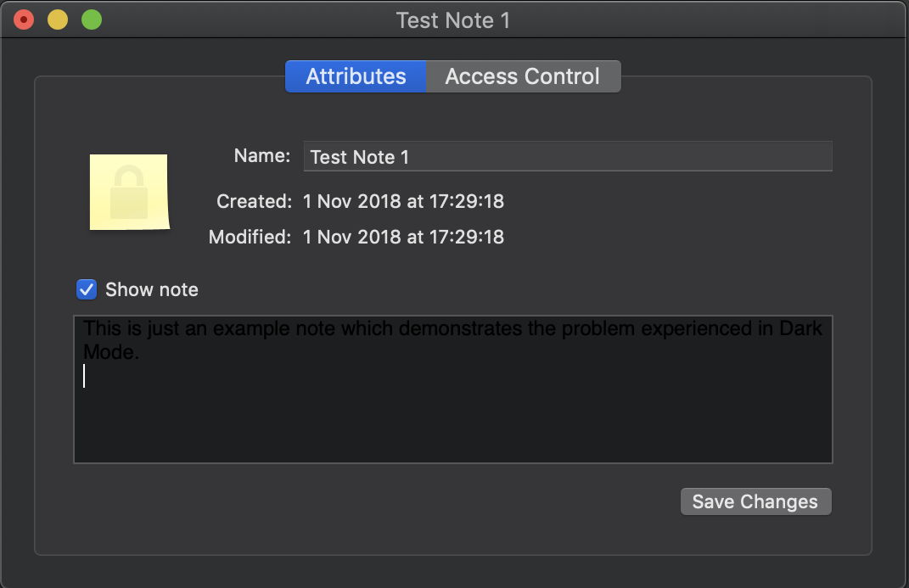Click inside the note content area

pos(453,389)
